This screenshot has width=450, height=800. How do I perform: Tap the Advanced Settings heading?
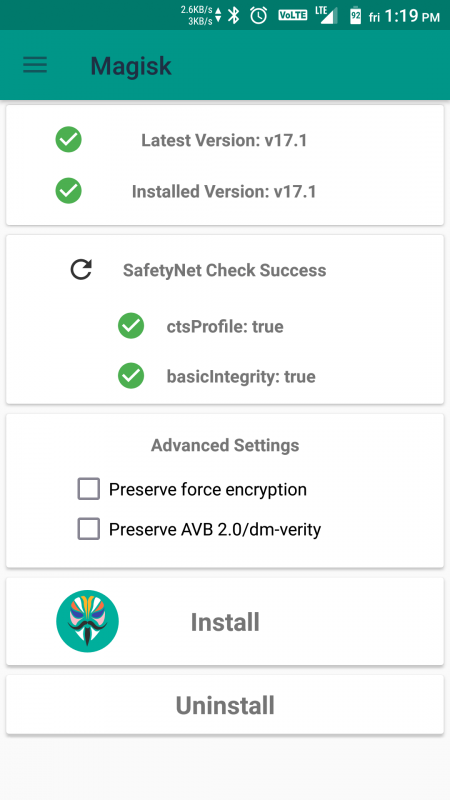click(225, 445)
